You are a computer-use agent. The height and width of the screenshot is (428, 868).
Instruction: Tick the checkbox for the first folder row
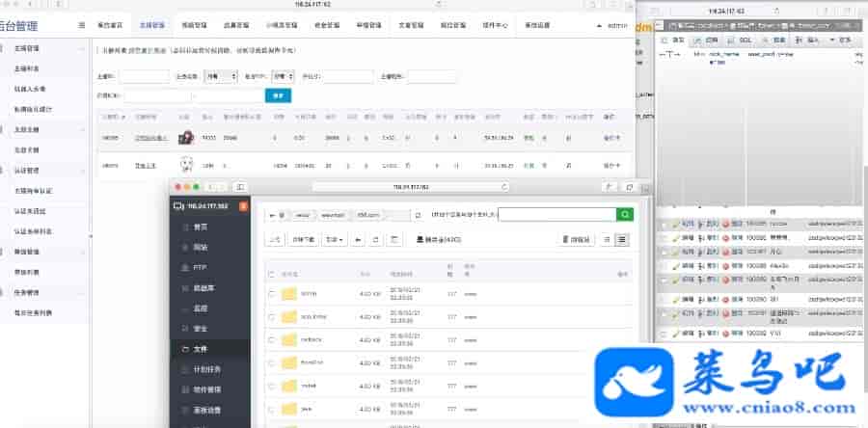(x=271, y=293)
